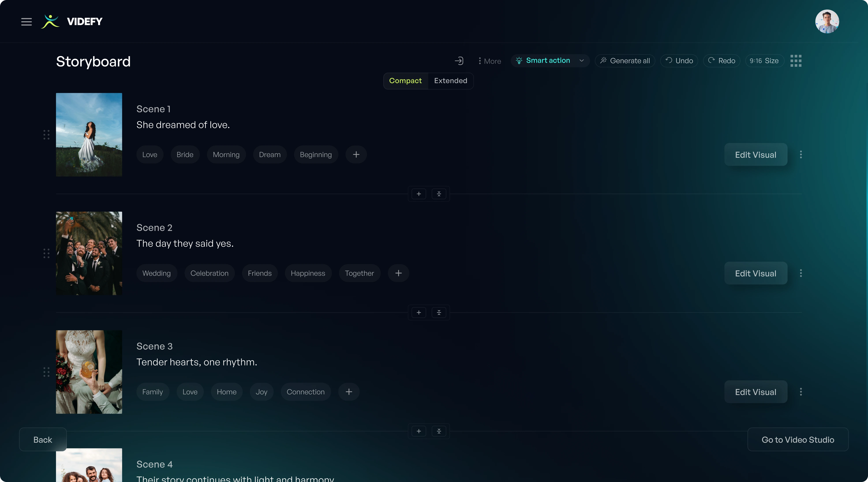Click the Friends tag
Screen dimensions: 868x482
pyautogui.click(x=260, y=273)
